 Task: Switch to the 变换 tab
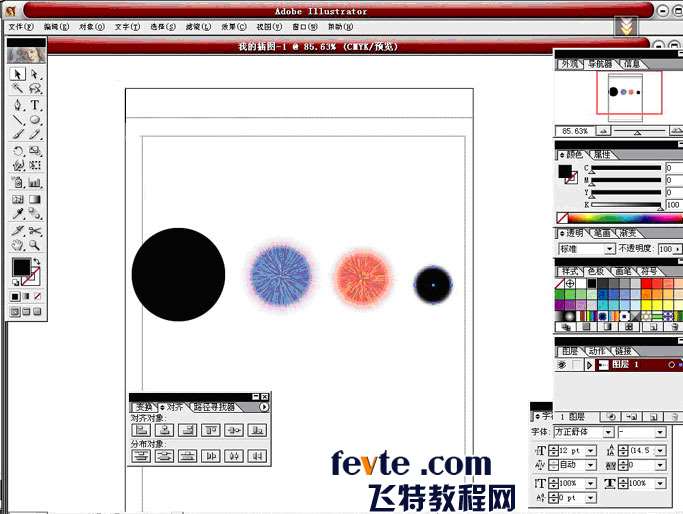click(144, 407)
